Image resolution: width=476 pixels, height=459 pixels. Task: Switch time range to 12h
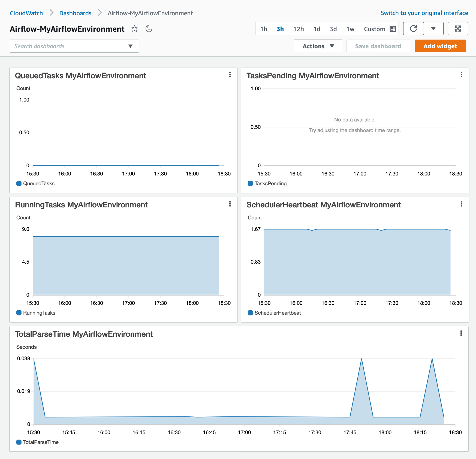coord(299,29)
